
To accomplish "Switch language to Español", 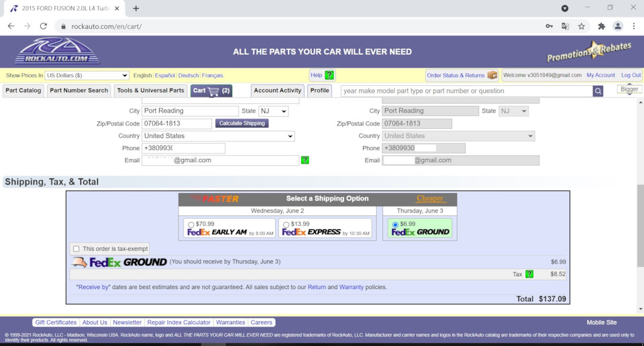I will (165, 76).
